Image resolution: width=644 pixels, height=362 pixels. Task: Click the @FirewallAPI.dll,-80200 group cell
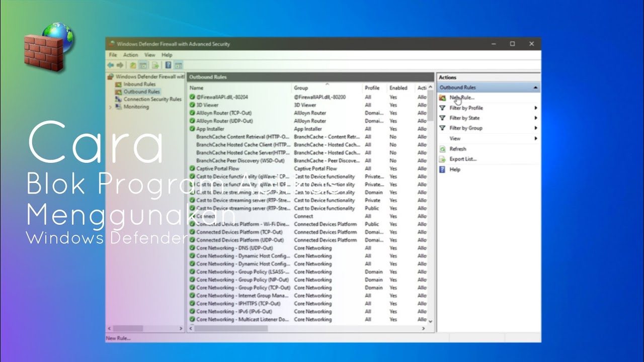pos(320,97)
